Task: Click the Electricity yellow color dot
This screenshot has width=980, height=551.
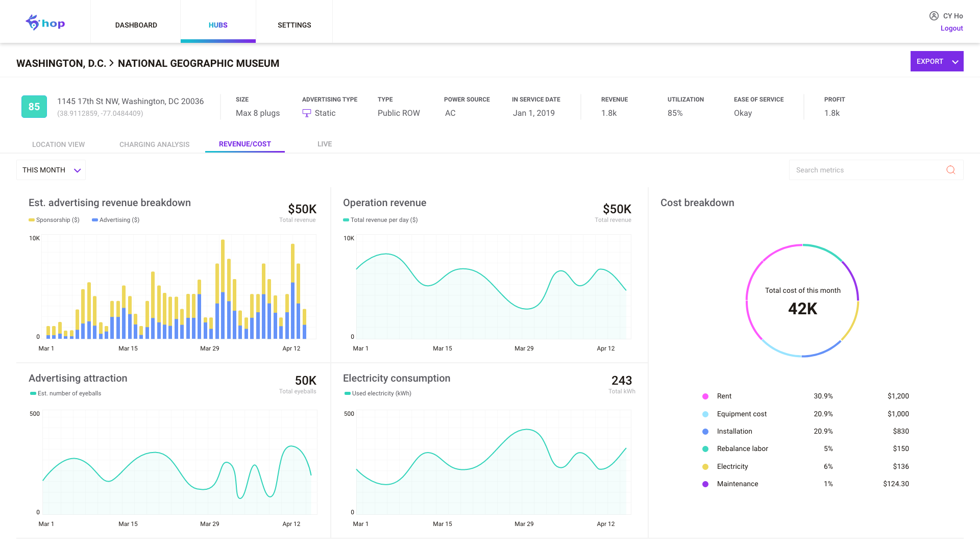Action: click(x=705, y=467)
